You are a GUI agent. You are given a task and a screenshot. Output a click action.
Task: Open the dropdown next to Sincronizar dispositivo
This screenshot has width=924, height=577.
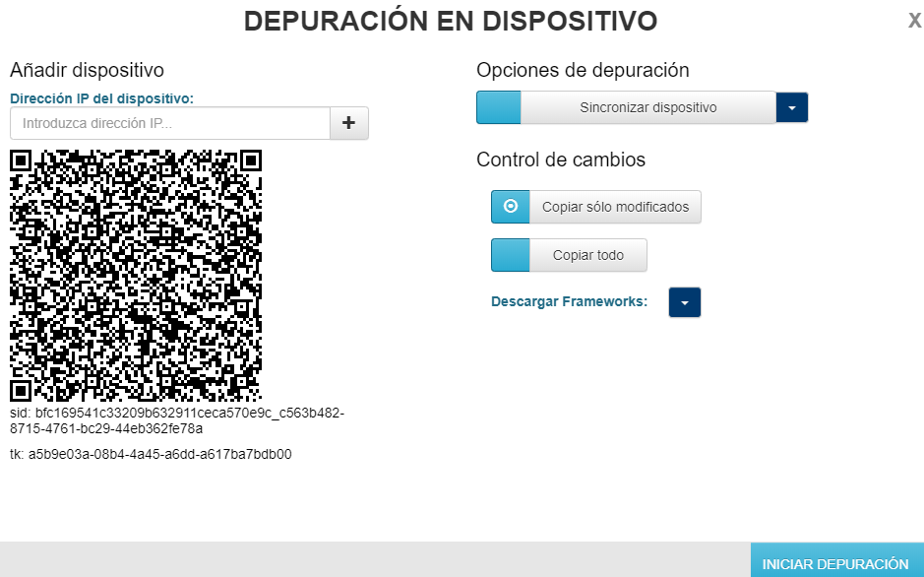792,107
